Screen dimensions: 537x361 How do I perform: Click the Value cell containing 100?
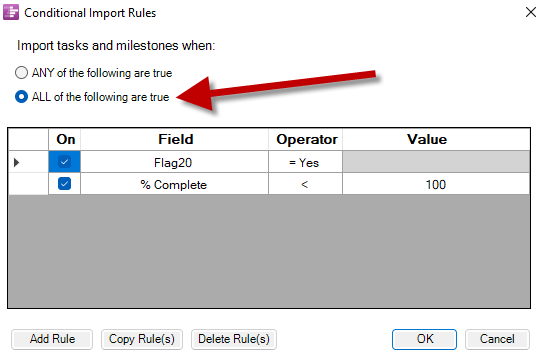(436, 184)
